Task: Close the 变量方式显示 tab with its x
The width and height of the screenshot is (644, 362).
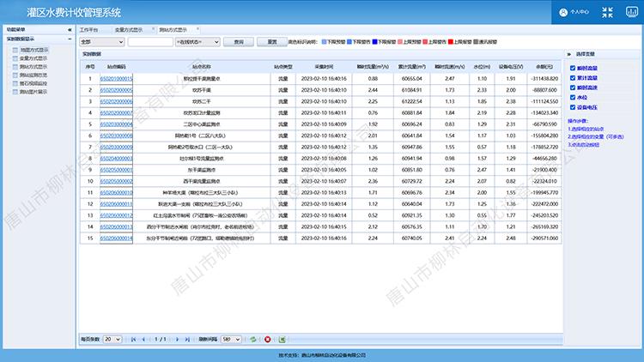Action: (x=153, y=28)
